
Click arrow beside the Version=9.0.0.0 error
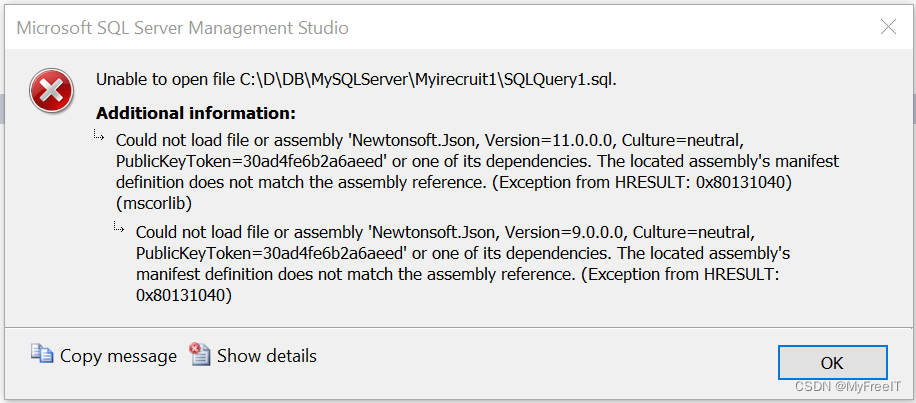tap(120, 227)
